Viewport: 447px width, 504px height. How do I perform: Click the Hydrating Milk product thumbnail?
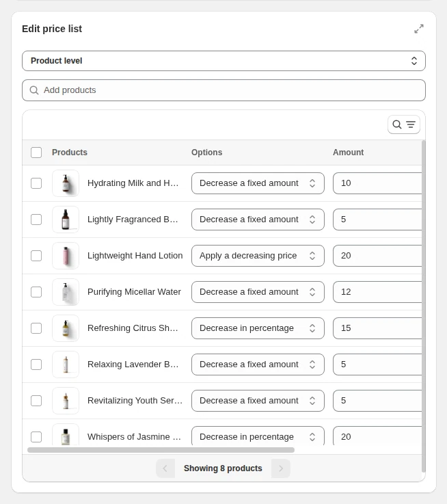point(66,183)
